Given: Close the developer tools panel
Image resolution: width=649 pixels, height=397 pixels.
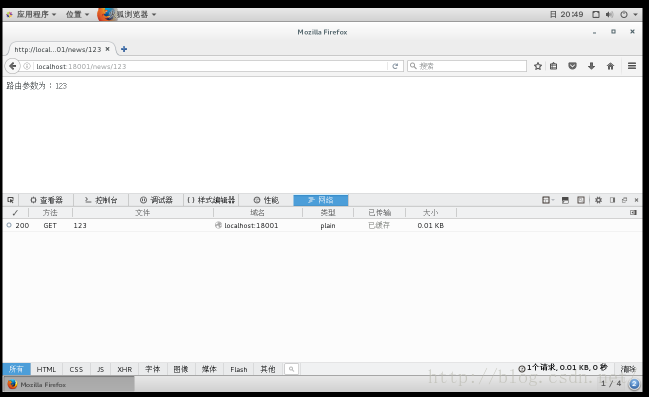Looking at the screenshot, I should click(x=636, y=200).
